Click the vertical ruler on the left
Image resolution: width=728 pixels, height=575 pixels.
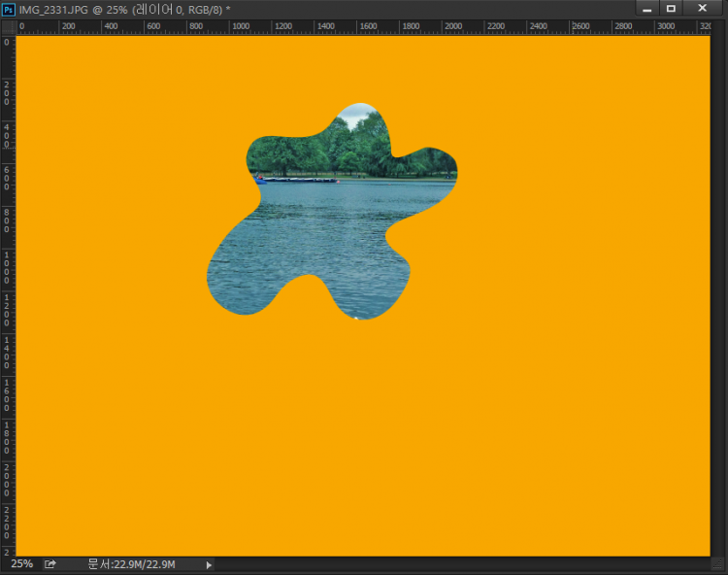coord(8,291)
